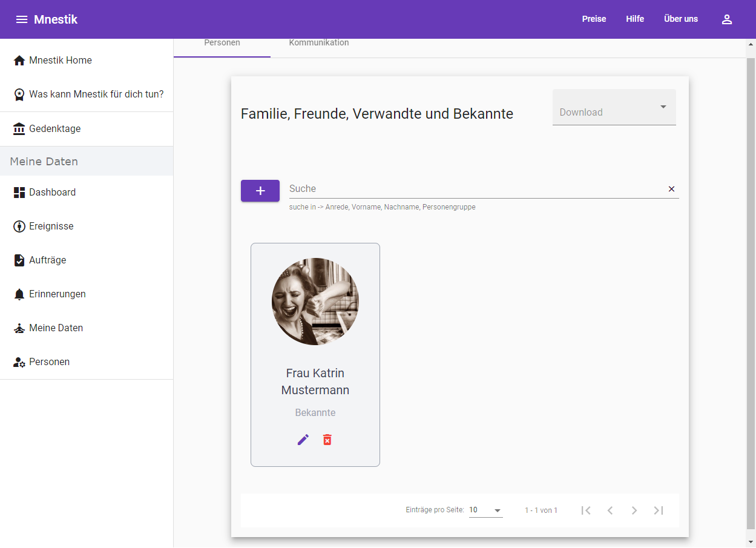Edit Katrin Mustermann with pencil icon
The width and height of the screenshot is (756, 548).
(303, 440)
